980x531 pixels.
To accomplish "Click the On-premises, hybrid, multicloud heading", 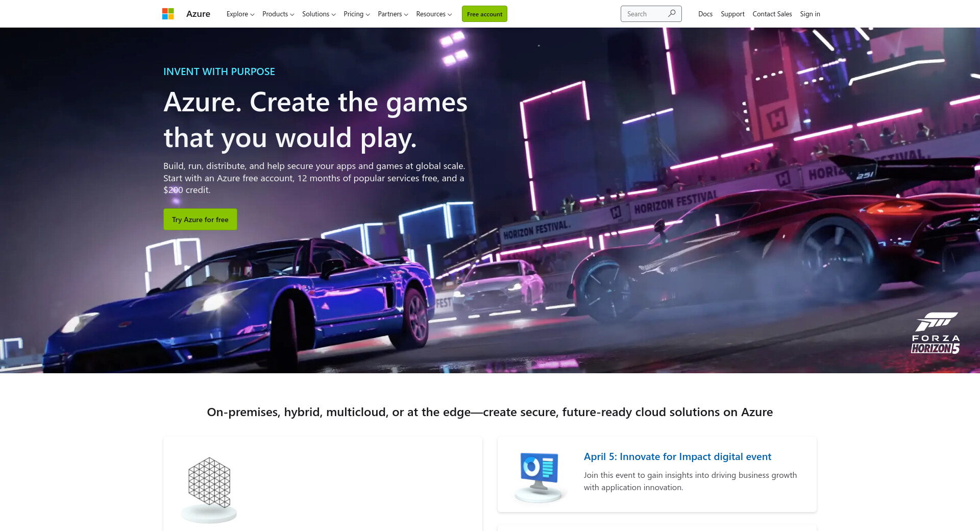I will point(490,412).
